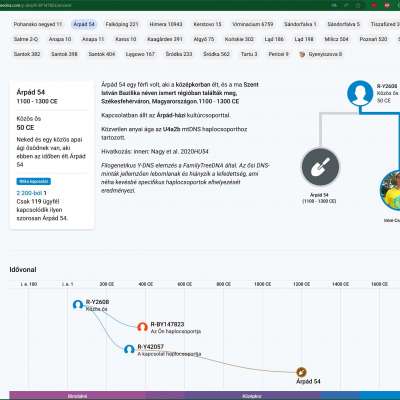
Task: Click the 400 CE timeline axis label
Action: (x=146, y=284)
